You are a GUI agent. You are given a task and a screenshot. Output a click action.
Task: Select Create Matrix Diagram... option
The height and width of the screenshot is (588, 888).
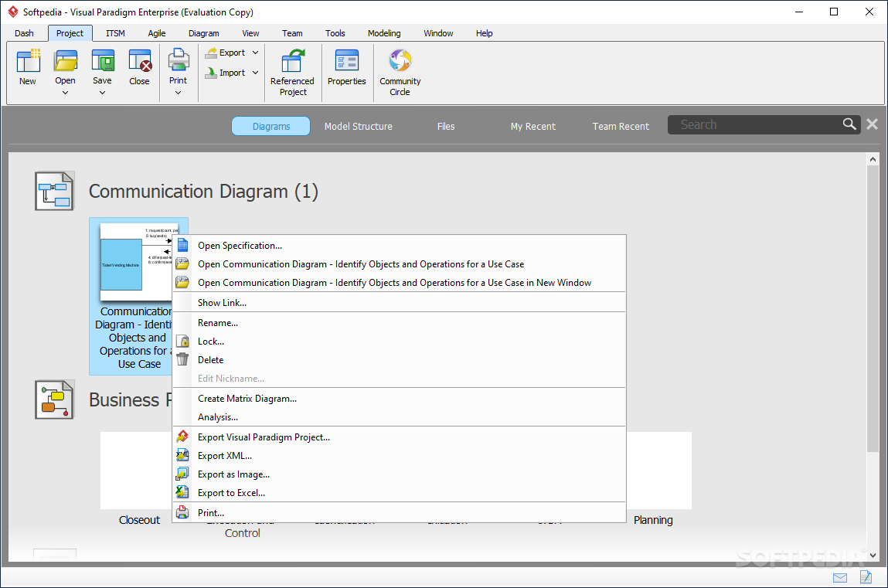coord(400,399)
